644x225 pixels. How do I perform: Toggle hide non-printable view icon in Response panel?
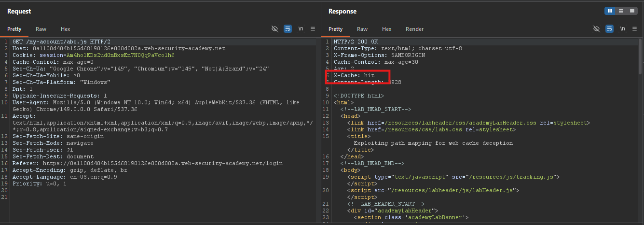[x=596, y=29]
